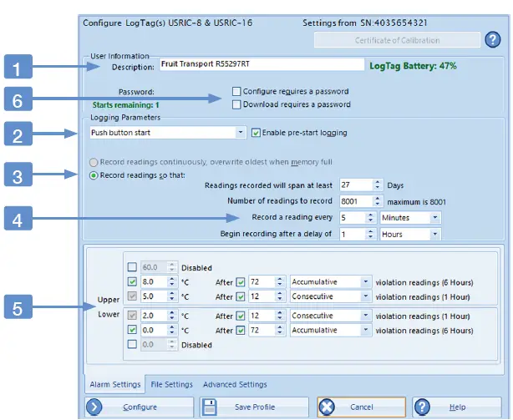This screenshot has height=420, width=513.
Task: Uncheck the 0.0 °C lower alarm checkbox
Action: click(132, 330)
